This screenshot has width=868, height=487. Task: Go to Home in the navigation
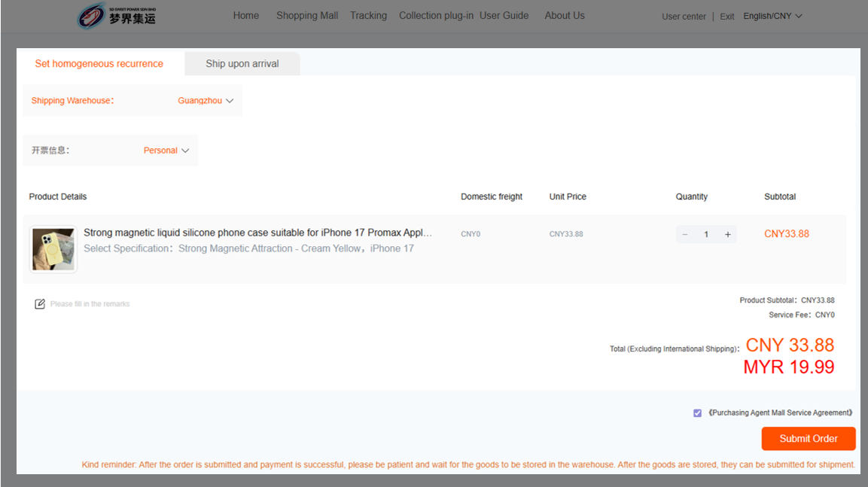tap(245, 16)
